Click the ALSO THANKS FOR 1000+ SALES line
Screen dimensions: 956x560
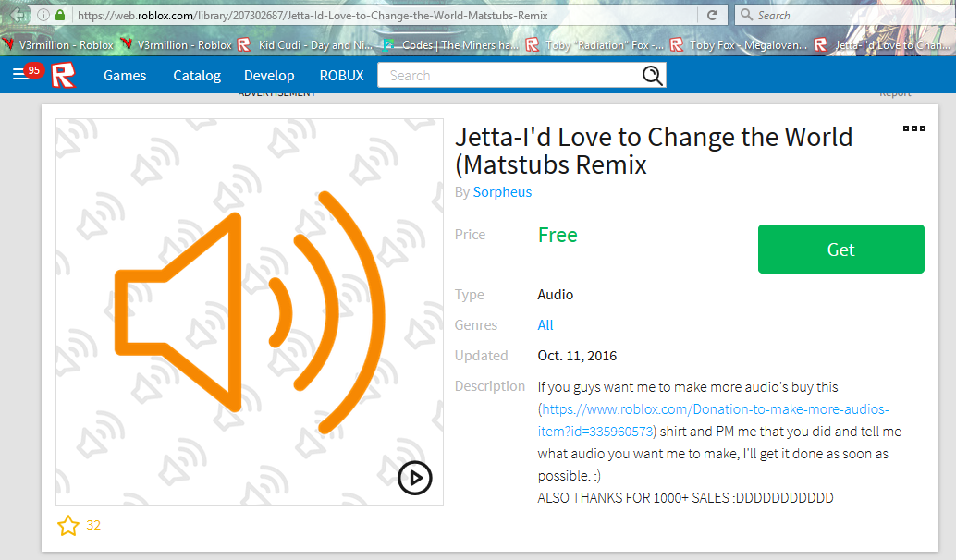click(685, 498)
